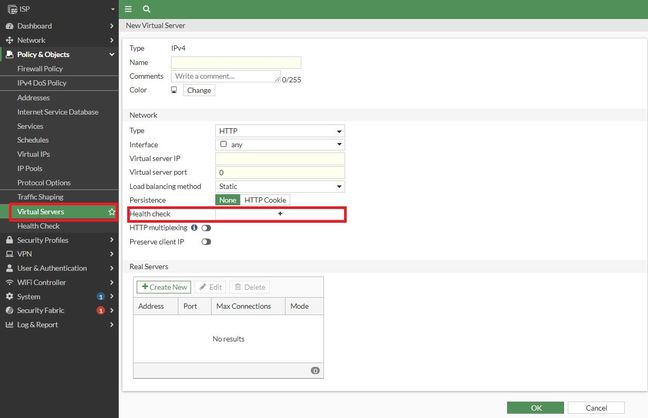Click the Security Profiles lock icon
This screenshot has height=418, width=648.
pos(10,240)
